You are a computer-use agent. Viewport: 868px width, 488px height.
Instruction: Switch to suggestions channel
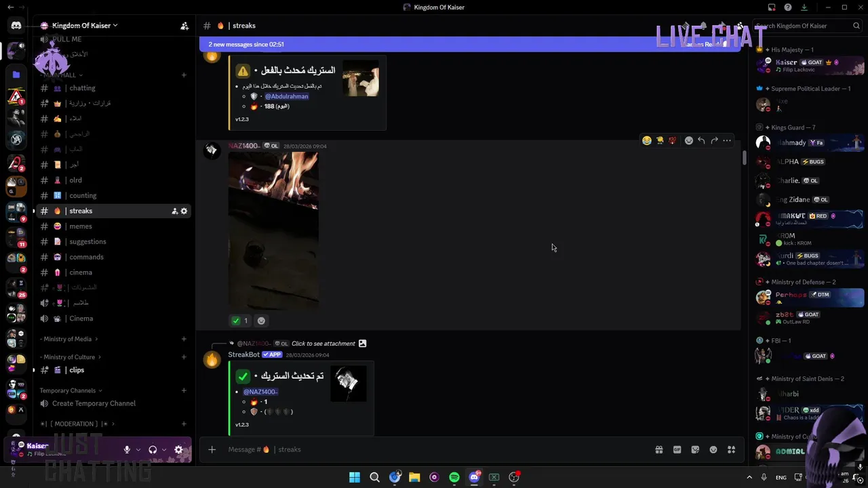[113, 241]
